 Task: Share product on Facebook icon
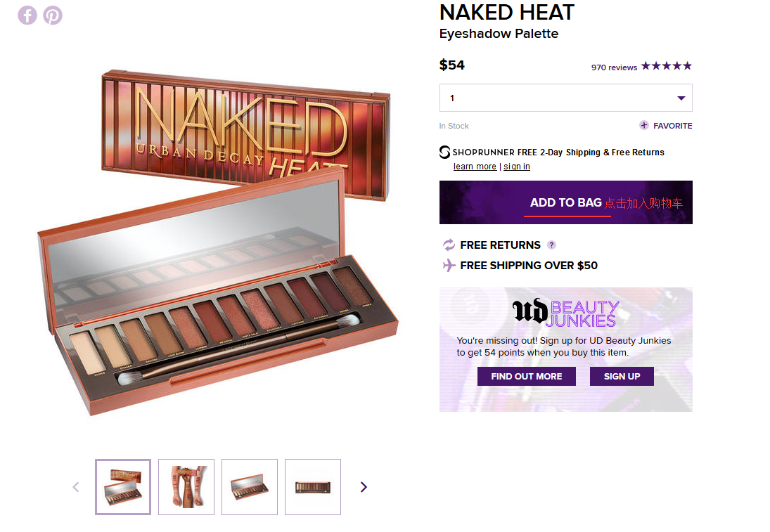(x=27, y=15)
